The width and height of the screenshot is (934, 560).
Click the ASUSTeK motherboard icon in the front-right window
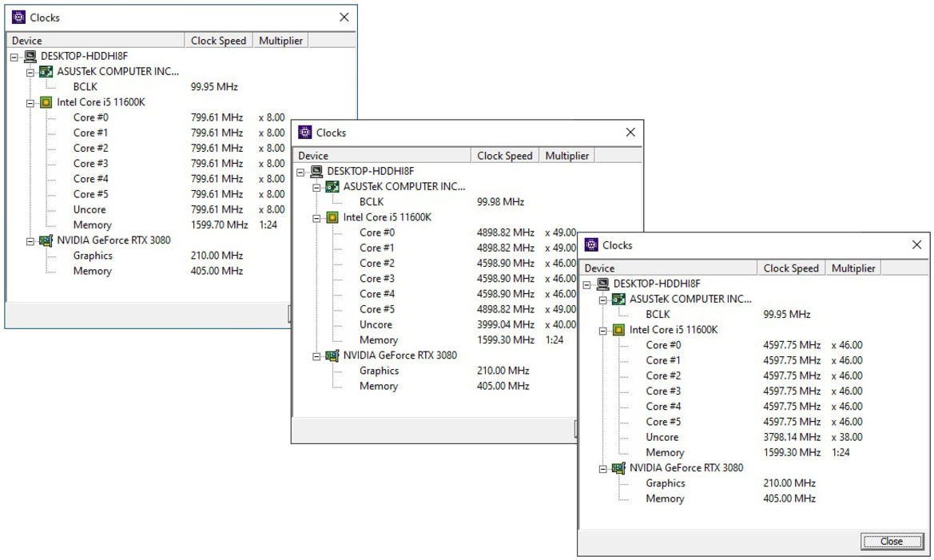coord(619,300)
